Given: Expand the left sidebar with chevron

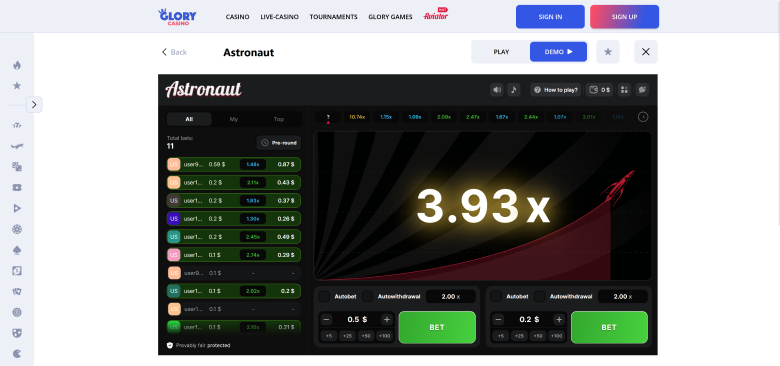Looking at the screenshot, I should point(34,104).
